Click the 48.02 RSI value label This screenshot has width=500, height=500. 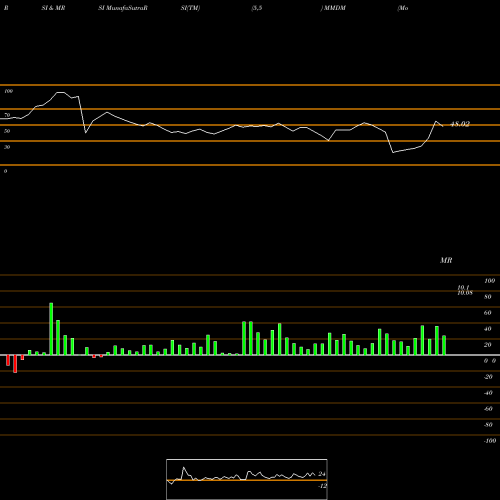460,124
